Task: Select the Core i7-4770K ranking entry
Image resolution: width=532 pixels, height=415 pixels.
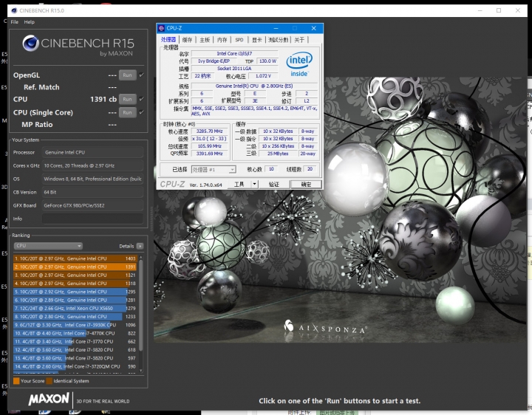Action: click(75, 333)
